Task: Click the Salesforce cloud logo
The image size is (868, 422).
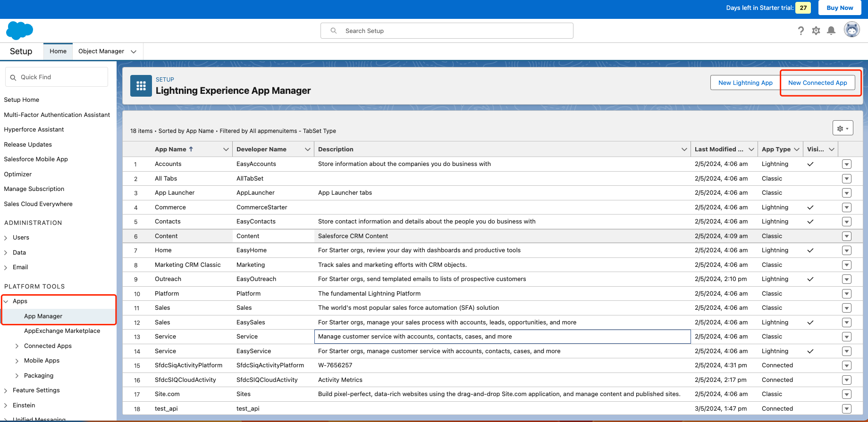Action: [x=19, y=31]
